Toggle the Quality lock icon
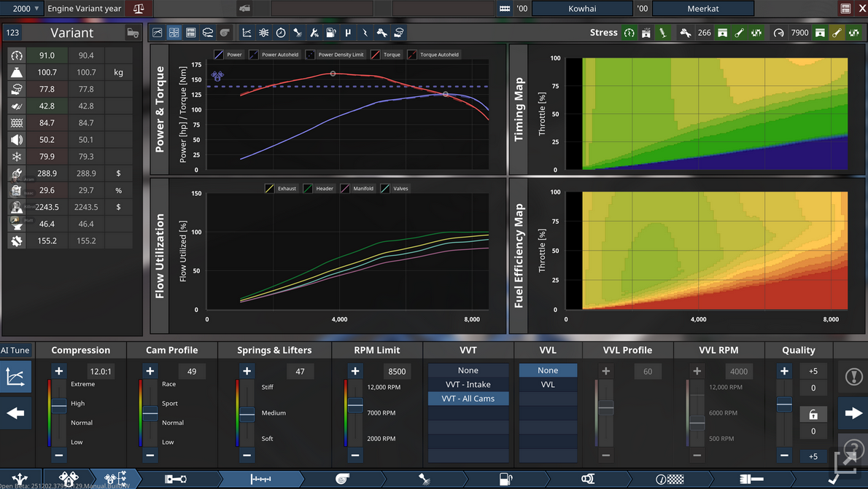This screenshot has width=868, height=489. tap(813, 414)
